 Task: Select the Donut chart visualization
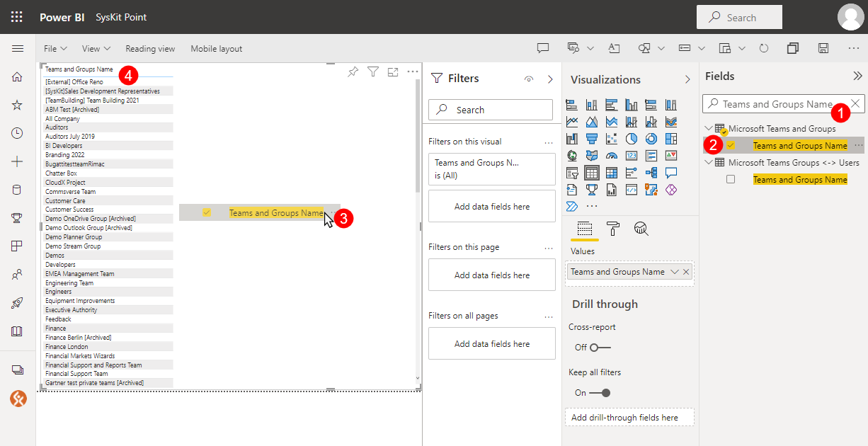coord(651,139)
